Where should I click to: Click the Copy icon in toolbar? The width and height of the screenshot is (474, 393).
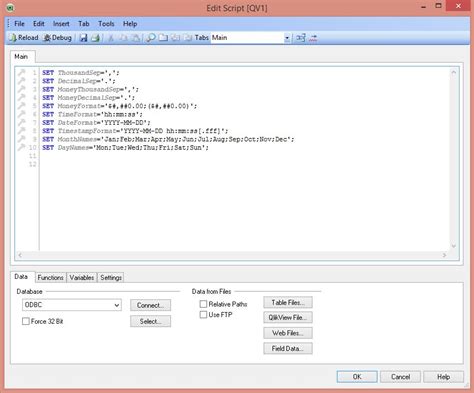click(123, 38)
